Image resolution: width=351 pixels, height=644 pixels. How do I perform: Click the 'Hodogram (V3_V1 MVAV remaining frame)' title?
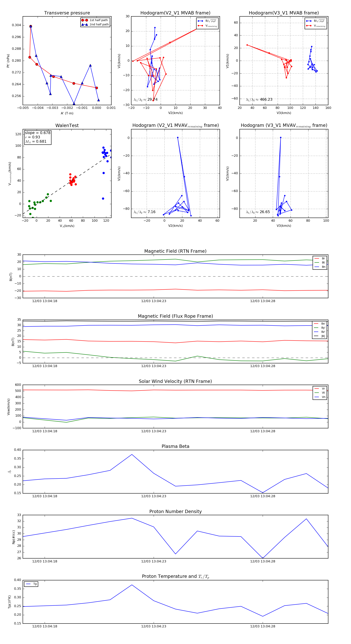[284, 125]
